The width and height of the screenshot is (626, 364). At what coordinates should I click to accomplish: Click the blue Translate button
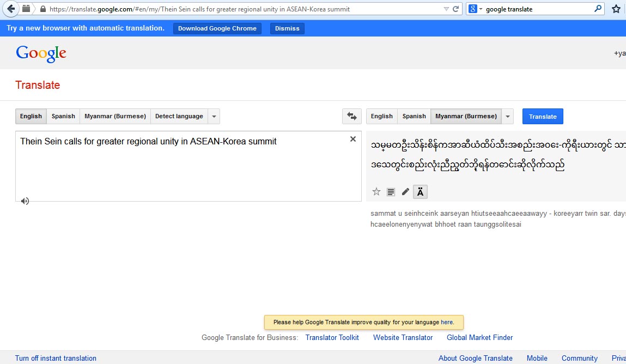[543, 117]
